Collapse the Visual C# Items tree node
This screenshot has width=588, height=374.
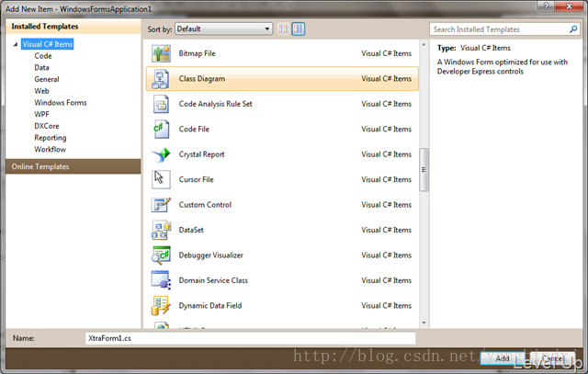point(16,45)
